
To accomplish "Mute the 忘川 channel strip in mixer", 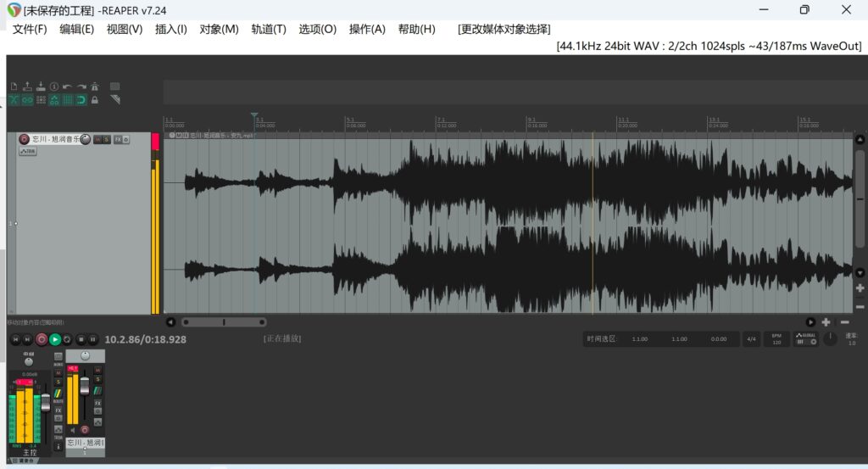I will click(98, 370).
